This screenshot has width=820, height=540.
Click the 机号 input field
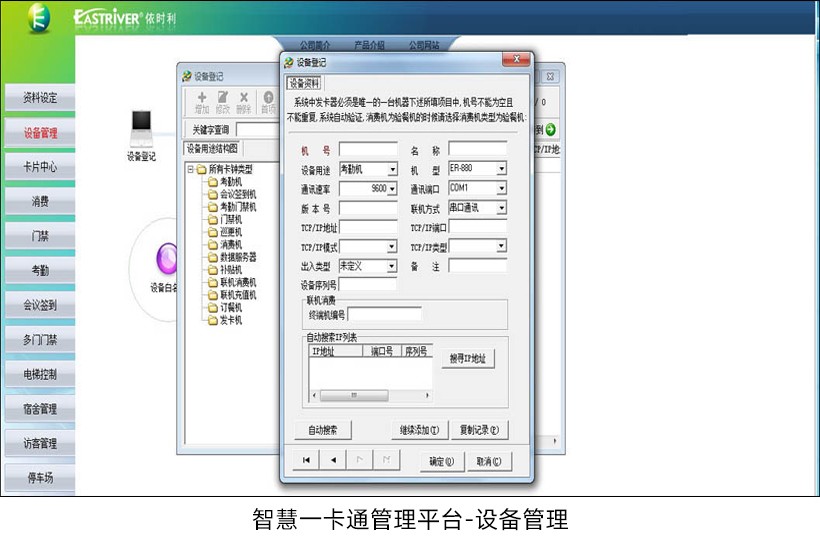tap(367, 150)
